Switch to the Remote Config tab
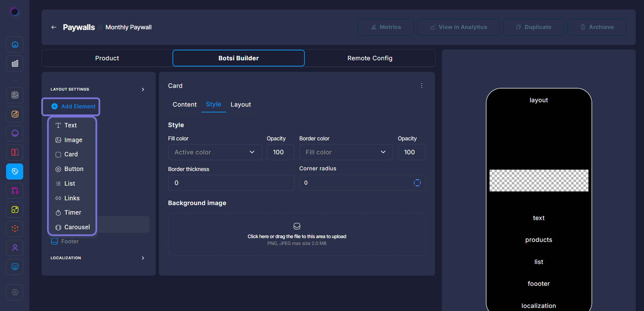Viewport: 644px width, 311px height. click(370, 58)
